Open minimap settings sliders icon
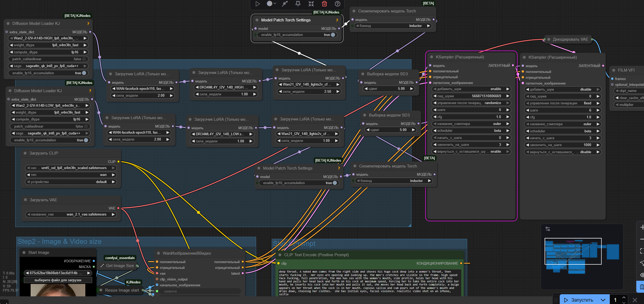The width and height of the screenshot is (644, 304). pyautogui.click(x=548, y=229)
